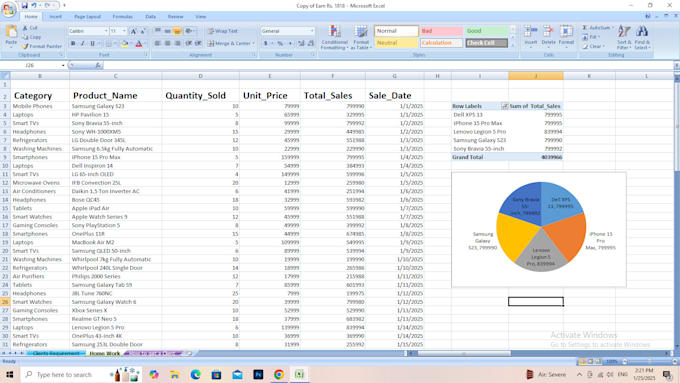The image size is (680, 383).
Task: Open Conditional Formatting menu
Action: [x=334, y=37]
